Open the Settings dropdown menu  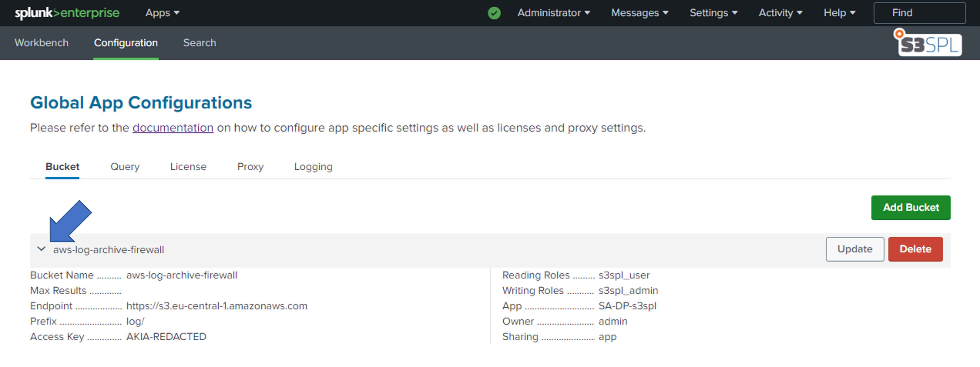coord(713,13)
